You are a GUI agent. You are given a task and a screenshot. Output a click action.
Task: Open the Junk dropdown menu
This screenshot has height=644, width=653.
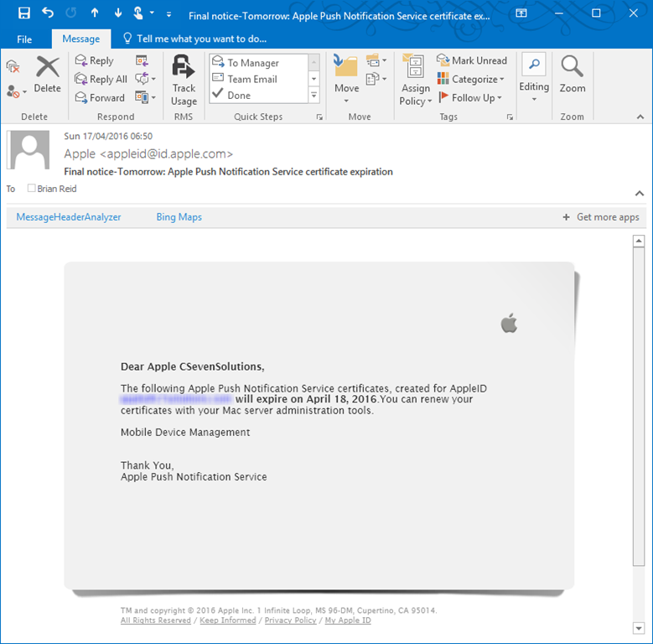[17, 91]
